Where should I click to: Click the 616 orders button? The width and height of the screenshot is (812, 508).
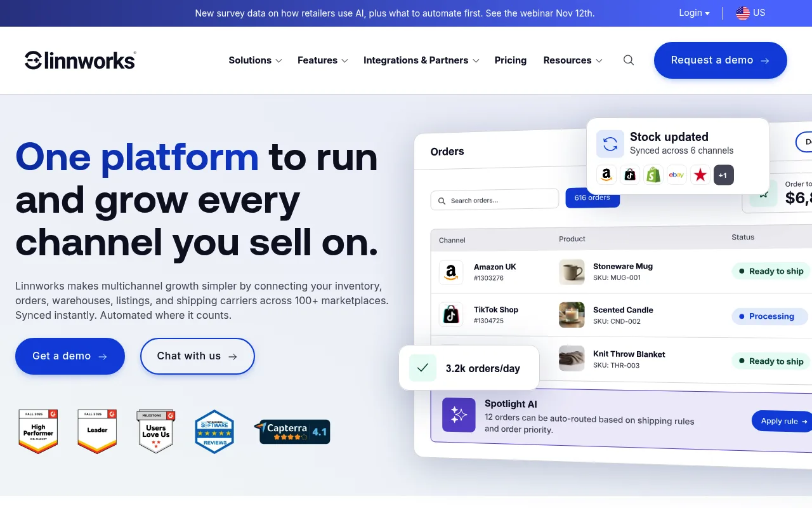coord(593,199)
